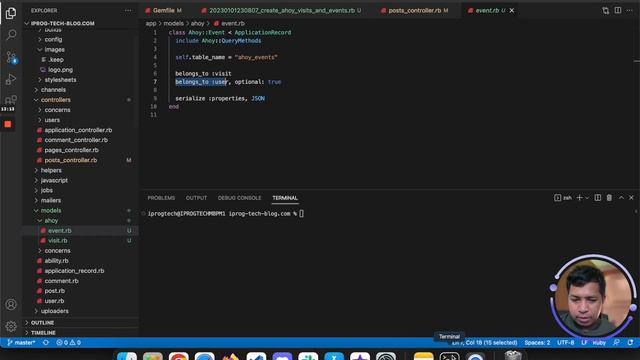This screenshot has width=640, height=360.
Task: Open the errors and warnings status item
Action: 68,342
